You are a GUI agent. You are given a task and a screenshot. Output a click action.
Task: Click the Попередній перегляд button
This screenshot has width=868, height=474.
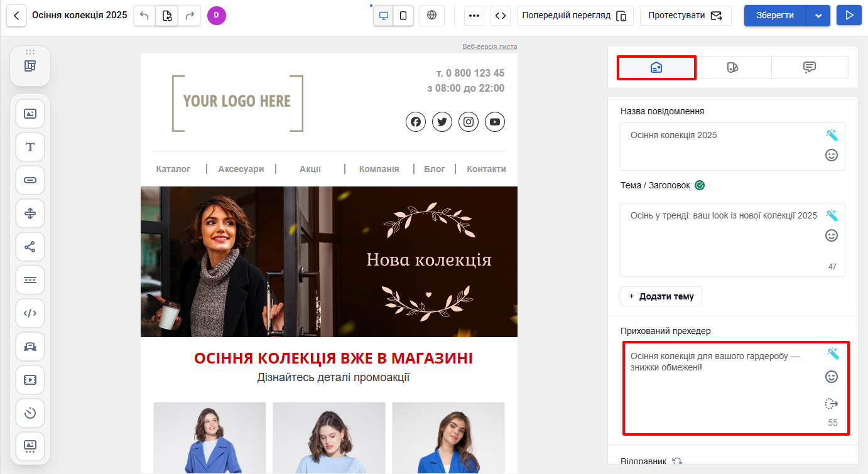[575, 16]
